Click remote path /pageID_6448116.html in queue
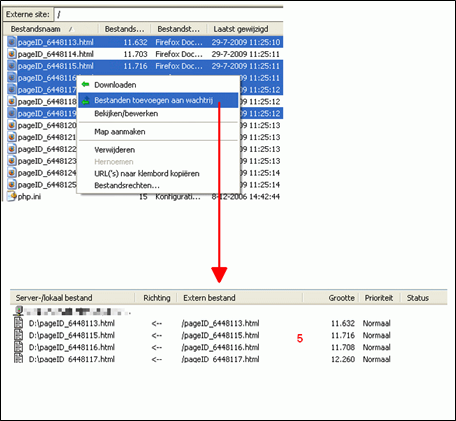Screen dimensions: 456x421 click(x=220, y=347)
